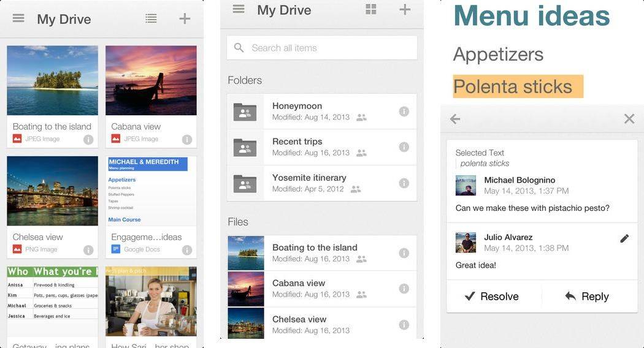Viewport: 644px width, 348px height.
Task: Click the magnifier icon in search box
Action: [239, 48]
